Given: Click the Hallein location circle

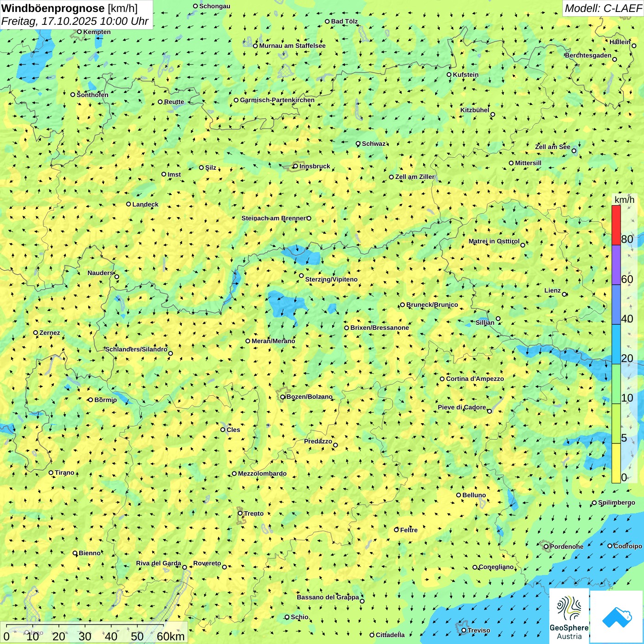Looking at the screenshot, I should (x=634, y=46).
